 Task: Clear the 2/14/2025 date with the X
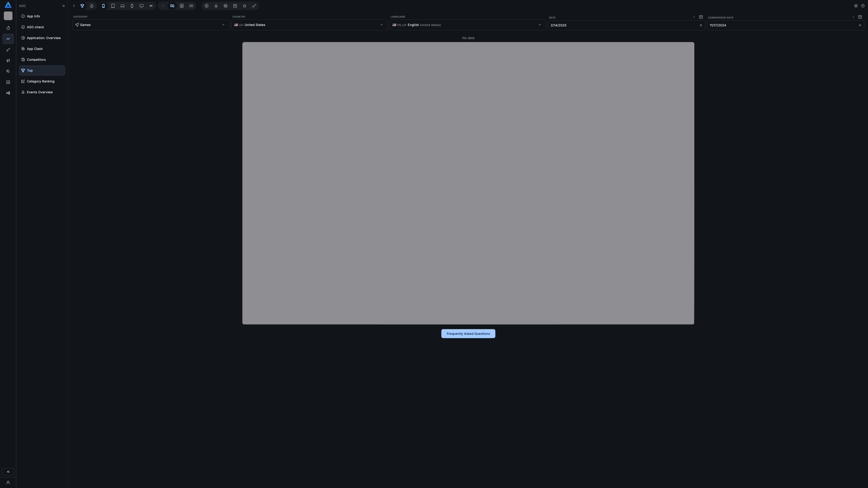[x=701, y=25]
